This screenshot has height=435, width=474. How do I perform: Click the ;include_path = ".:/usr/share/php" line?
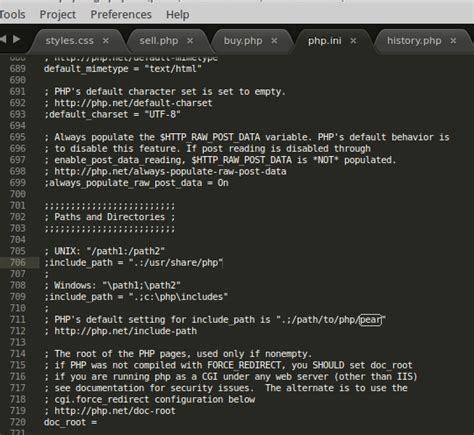pos(133,263)
